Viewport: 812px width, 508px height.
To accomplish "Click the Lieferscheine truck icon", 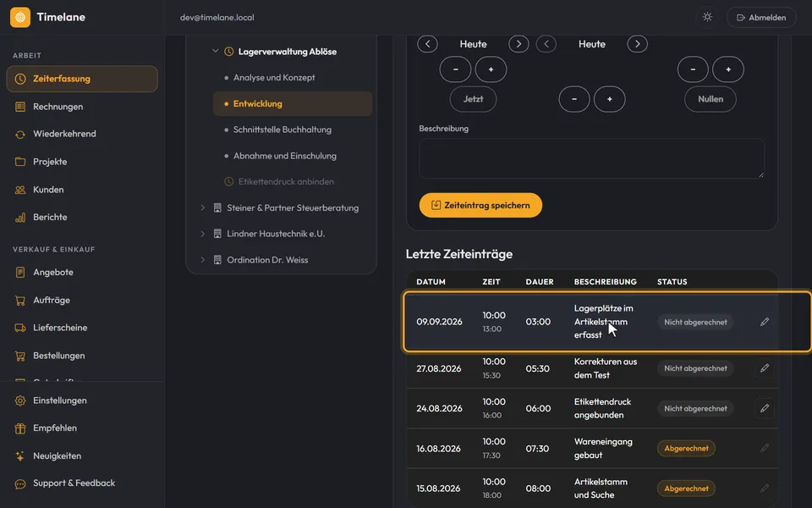I will (20, 328).
